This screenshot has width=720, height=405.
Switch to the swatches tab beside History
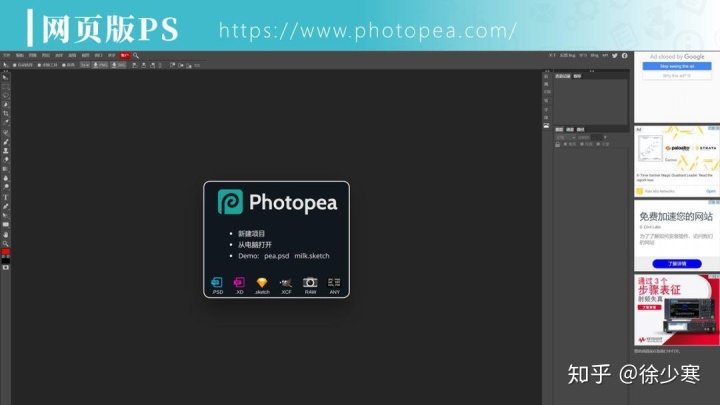[x=577, y=76]
